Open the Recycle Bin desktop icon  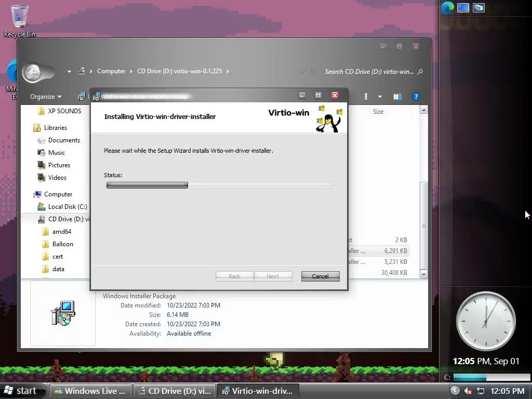click(x=19, y=21)
